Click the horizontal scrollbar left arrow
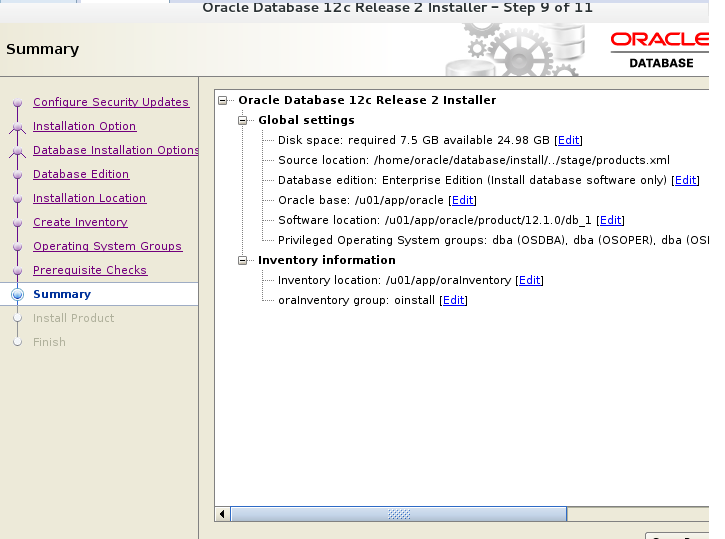Screen dimensions: 725x539 click(222, 514)
